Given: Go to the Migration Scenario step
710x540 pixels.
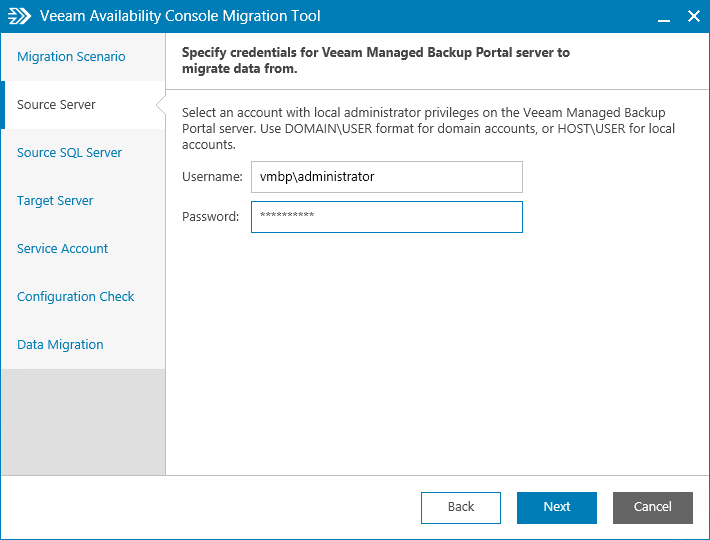Looking at the screenshot, I should [71, 57].
